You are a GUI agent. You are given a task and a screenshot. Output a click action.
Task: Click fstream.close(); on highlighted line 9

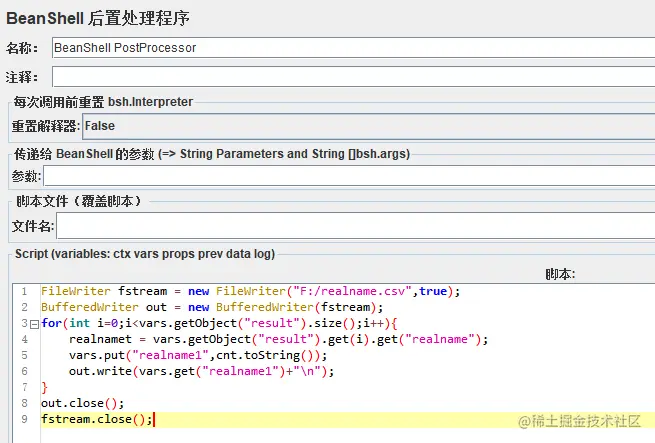[x=97, y=419]
